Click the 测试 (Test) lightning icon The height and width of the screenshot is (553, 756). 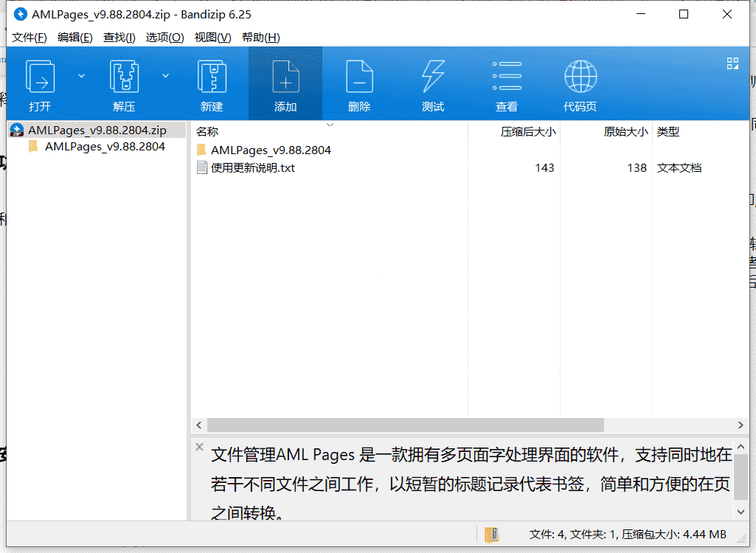[x=433, y=76]
